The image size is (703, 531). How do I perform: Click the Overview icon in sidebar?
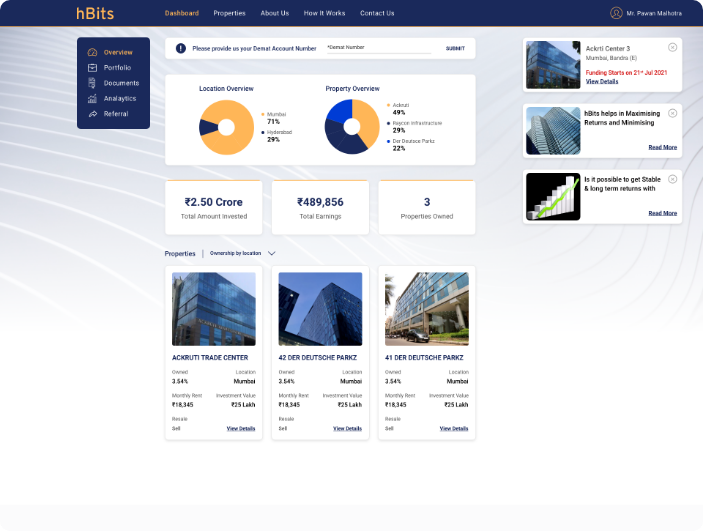point(93,52)
